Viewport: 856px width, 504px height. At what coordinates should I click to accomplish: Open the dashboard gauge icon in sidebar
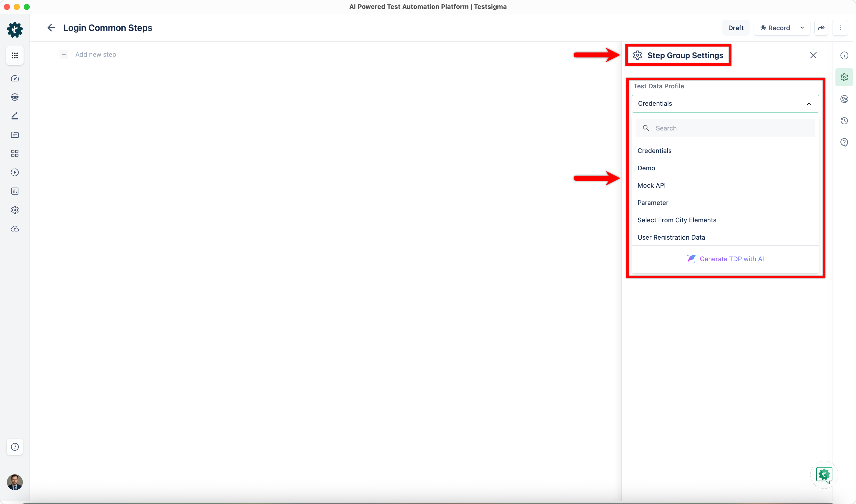15,78
